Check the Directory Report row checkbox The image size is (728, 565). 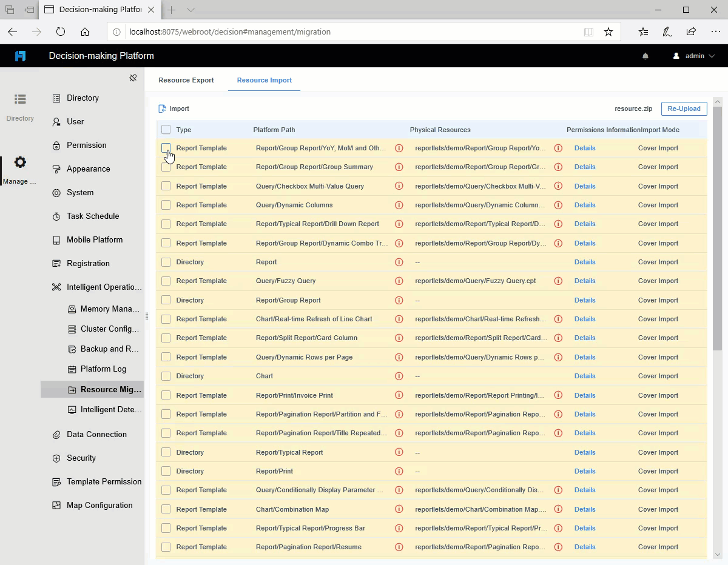166,262
